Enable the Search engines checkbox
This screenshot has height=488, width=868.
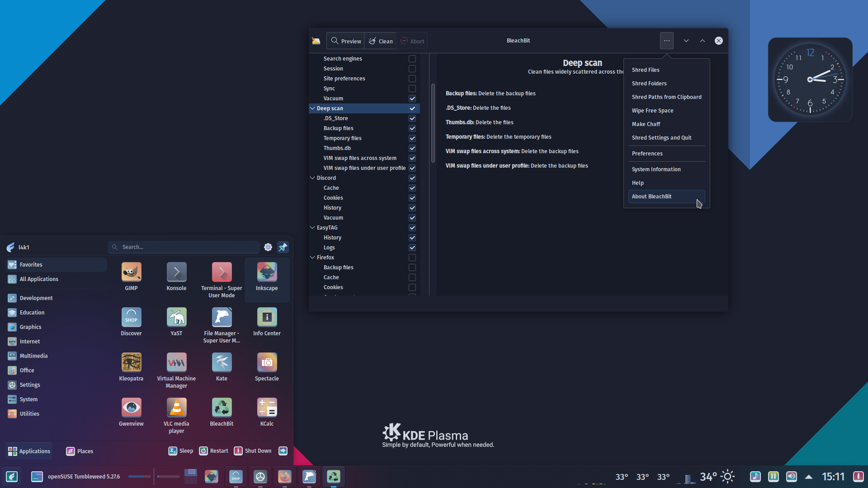412,59
